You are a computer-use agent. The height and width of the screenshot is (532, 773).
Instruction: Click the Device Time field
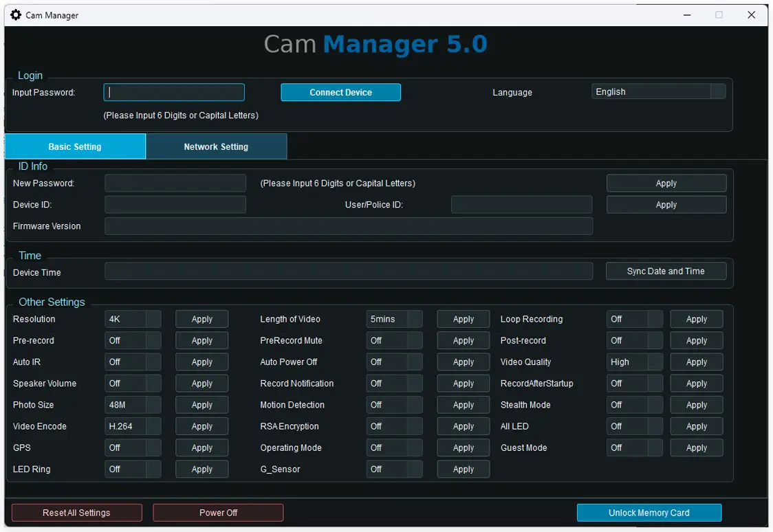tap(349, 271)
